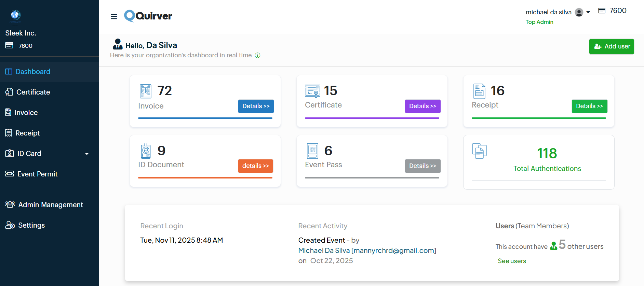Click the Receipt card icon

pos(479,91)
